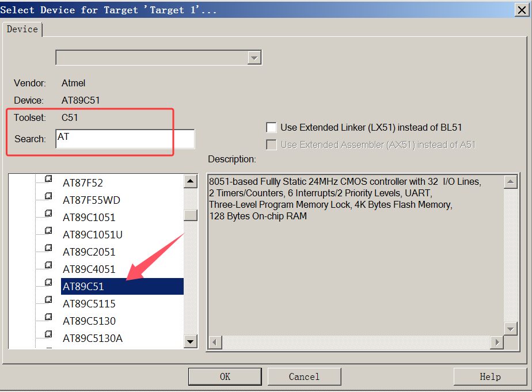This screenshot has width=532, height=392.
Task: Select AT89C1051U device entry
Action: 93,235
